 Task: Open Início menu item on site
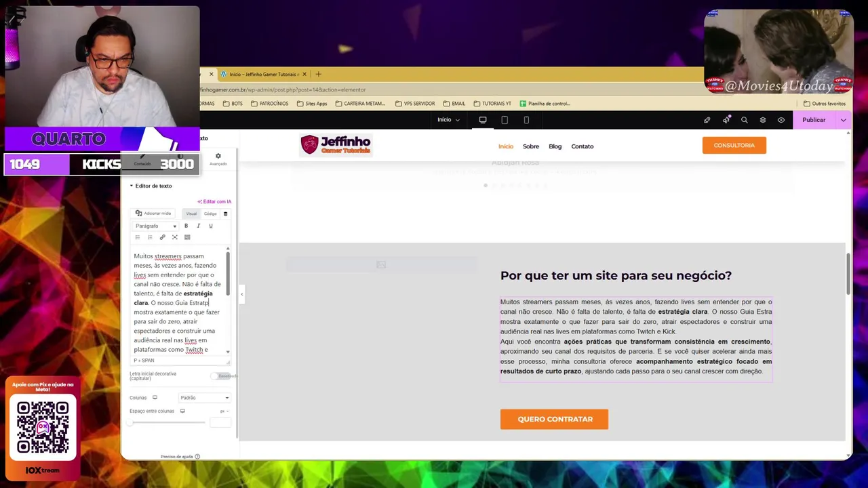[x=506, y=146]
